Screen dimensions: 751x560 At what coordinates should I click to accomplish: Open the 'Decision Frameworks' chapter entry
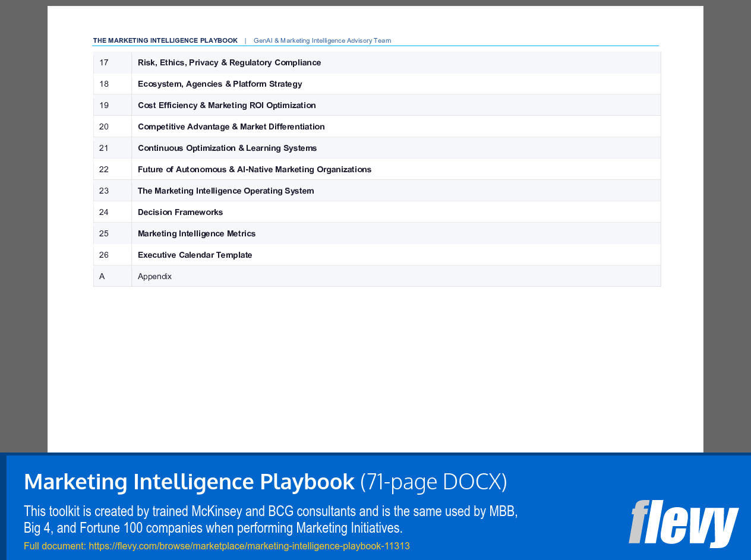point(180,212)
